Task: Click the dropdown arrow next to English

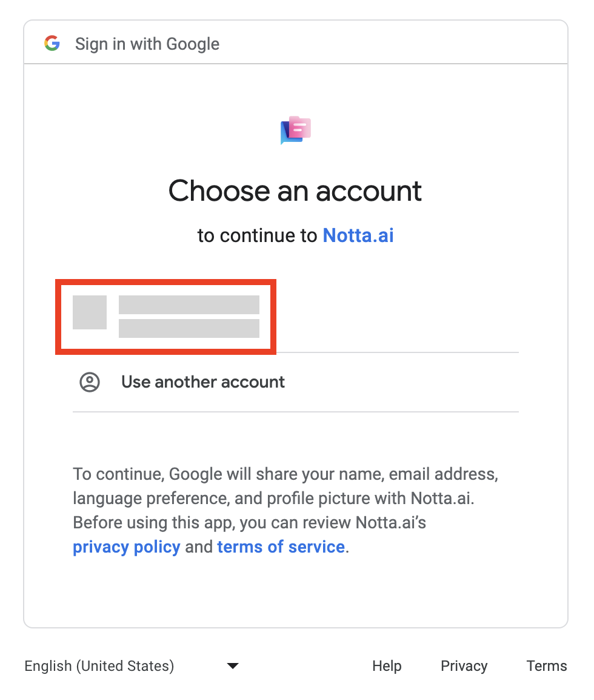Action: coord(232,665)
